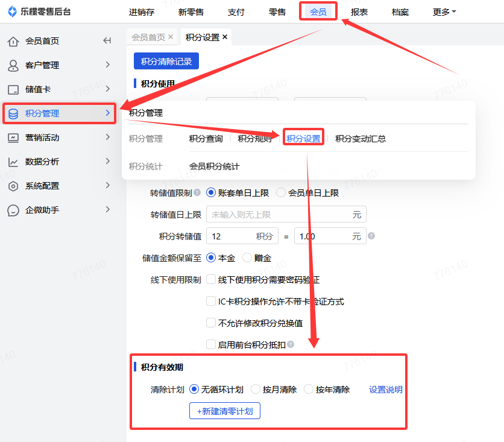The height and width of the screenshot is (442, 504).
Task: Open 积分变动汇总 in flyout menu
Action: [361, 139]
